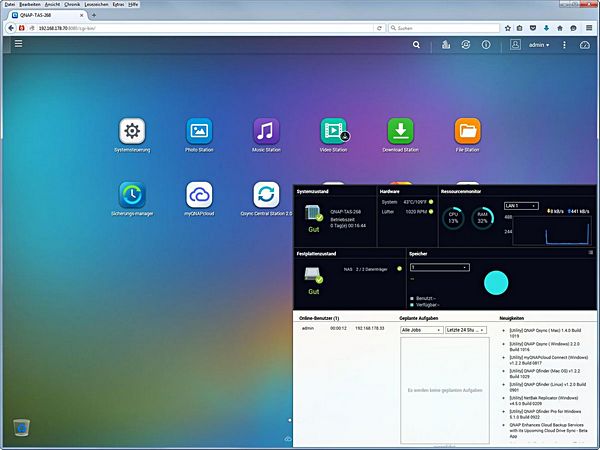Click the Speicher panel list icon
This screenshot has width=600, height=450.
click(x=591, y=252)
